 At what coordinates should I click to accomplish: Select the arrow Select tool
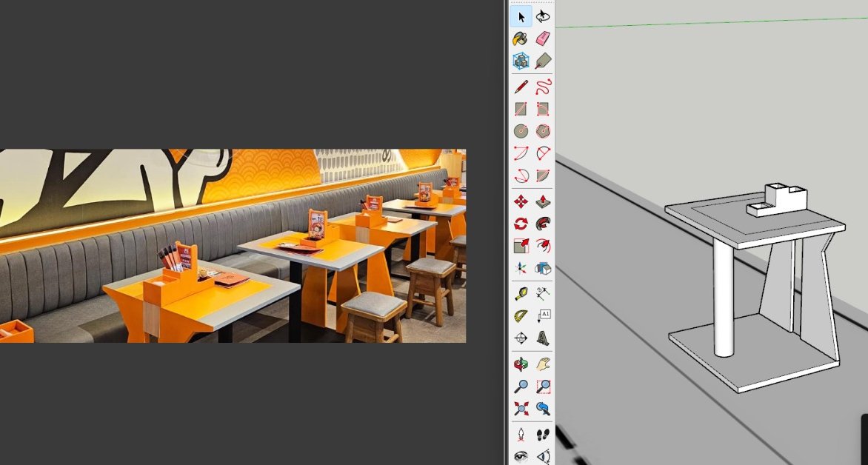point(521,16)
